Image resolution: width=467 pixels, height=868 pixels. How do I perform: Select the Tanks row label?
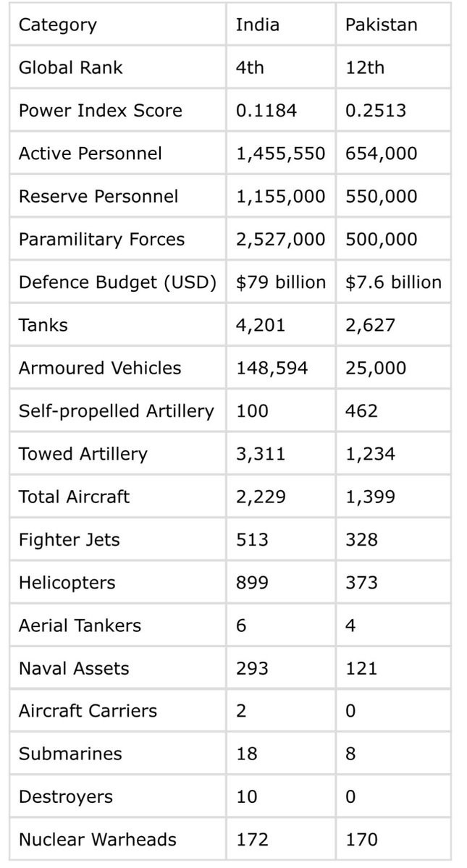43,325
